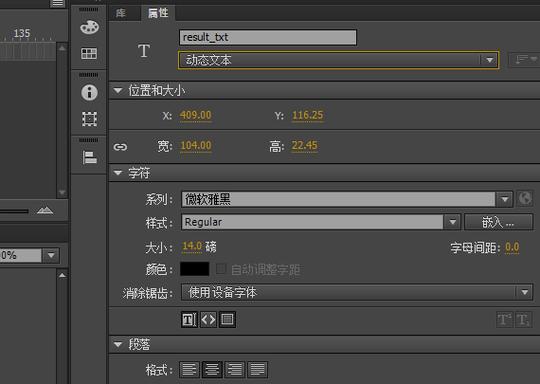Toggle the width-height lock link icon
The height and width of the screenshot is (384, 540).
pos(120,147)
